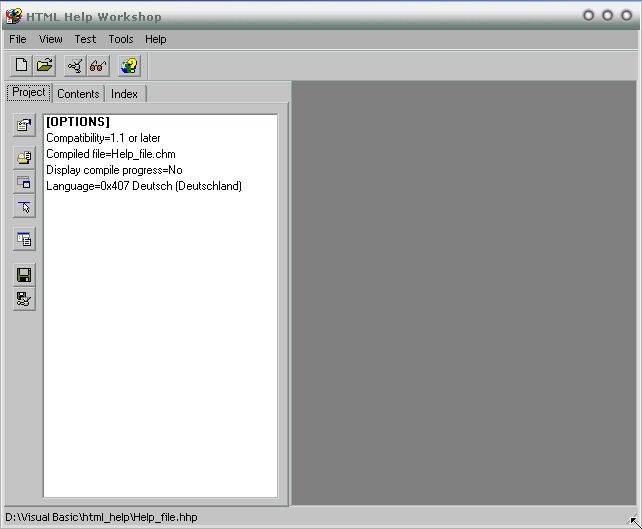642x529 pixels.
Task: Open the View menu
Action: point(50,39)
